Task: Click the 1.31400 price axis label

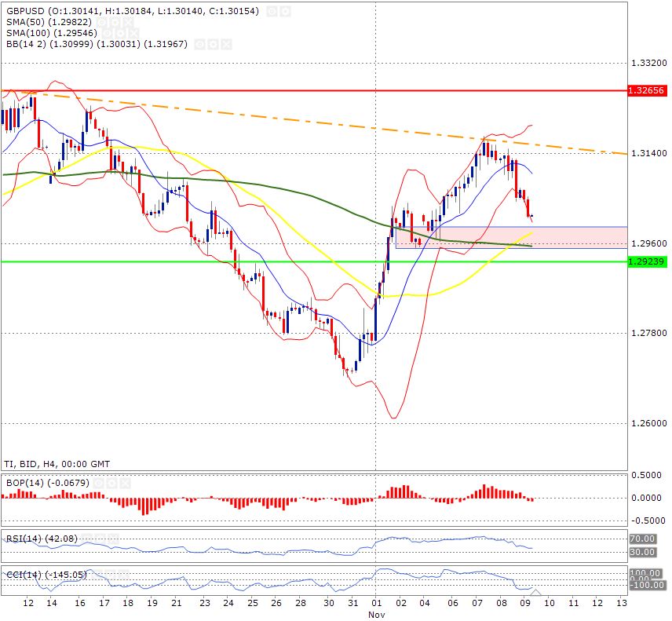Action: (x=649, y=153)
